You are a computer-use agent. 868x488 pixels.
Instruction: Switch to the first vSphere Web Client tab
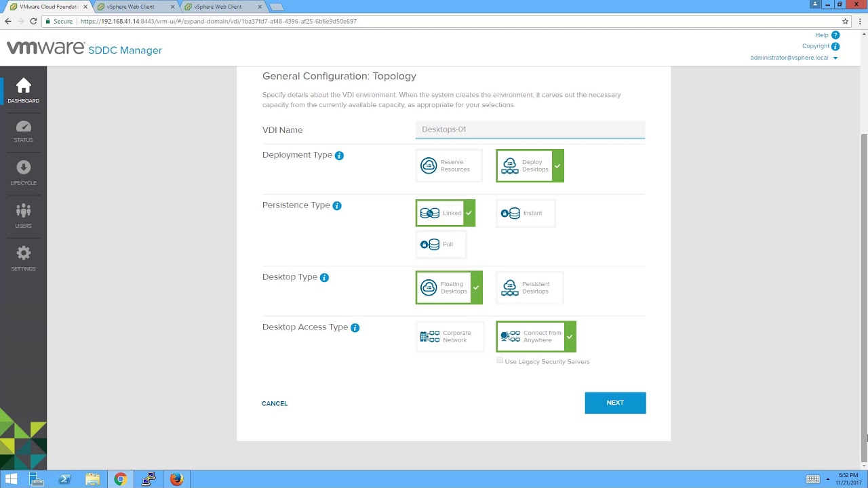click(134, 7)
